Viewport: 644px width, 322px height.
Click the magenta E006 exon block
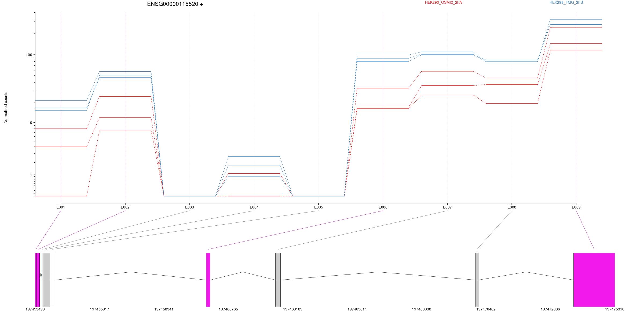point(208,280)
